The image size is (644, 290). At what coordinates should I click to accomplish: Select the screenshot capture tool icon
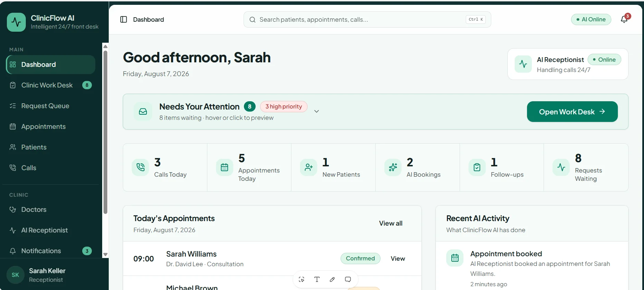click(x=301, y=279)
